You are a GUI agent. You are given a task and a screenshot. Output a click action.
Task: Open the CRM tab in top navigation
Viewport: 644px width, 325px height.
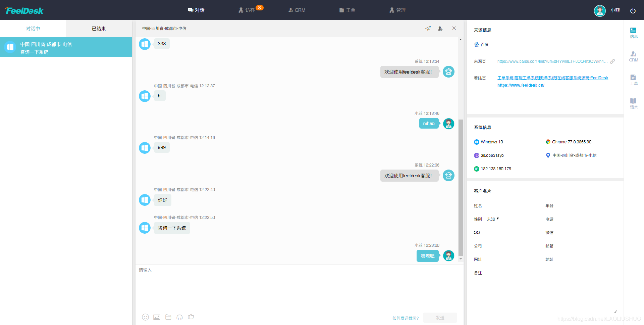[297, 10]
